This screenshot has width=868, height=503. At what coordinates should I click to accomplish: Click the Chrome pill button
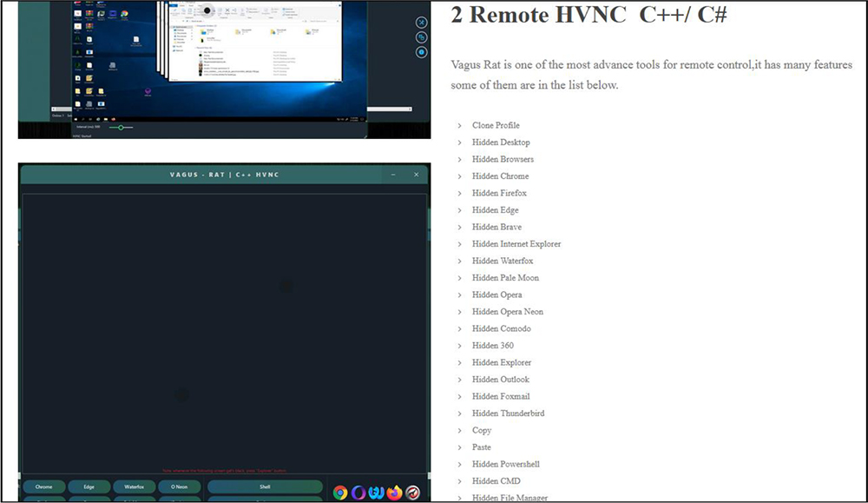(x=43, y=487)
